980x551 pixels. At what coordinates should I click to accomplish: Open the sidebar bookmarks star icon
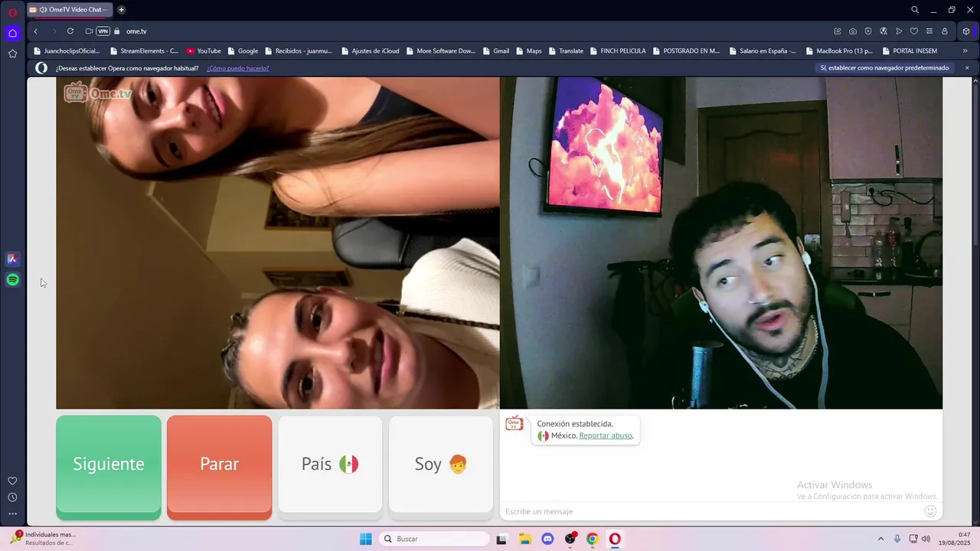tap(12, 54)
